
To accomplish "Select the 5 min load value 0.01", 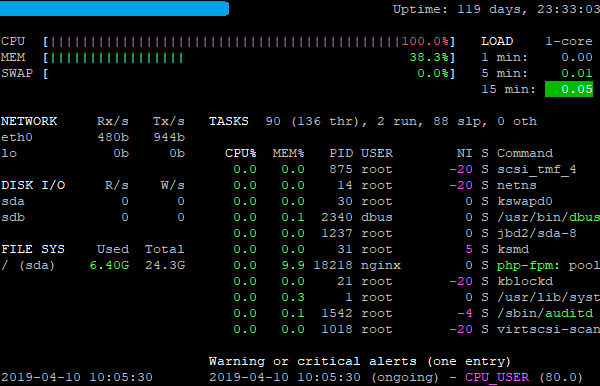I will [x=577, y=73].
